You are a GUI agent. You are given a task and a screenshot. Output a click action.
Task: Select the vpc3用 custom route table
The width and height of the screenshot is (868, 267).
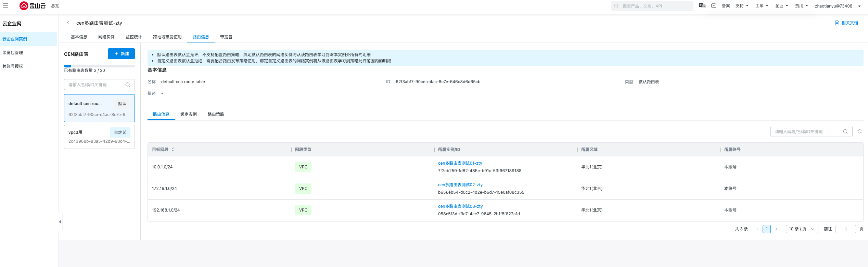99,137
